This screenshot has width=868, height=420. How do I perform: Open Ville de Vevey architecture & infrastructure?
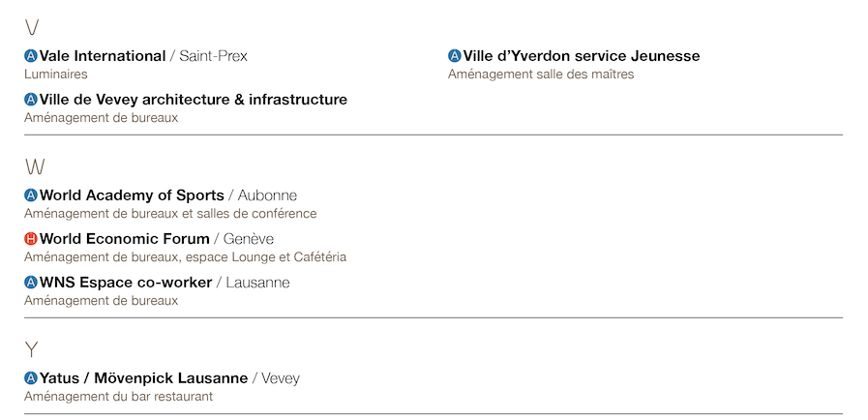[x=194, y=100]
